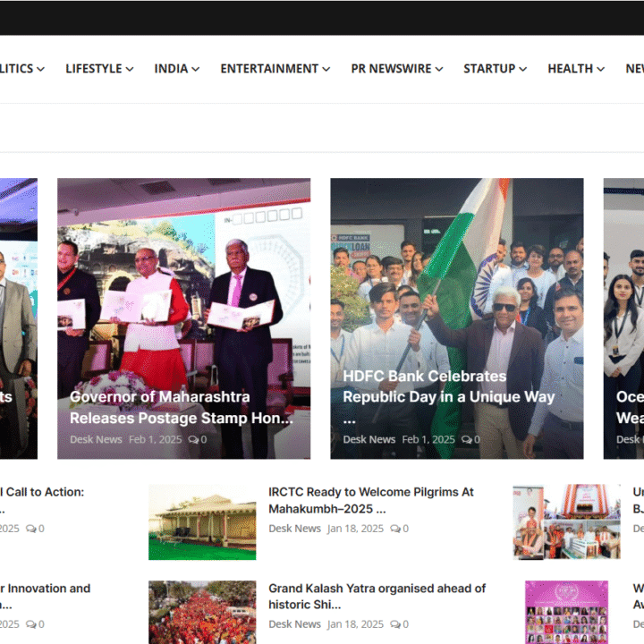Expand the Lifestyle menu dropdown

tap(99, 69)
